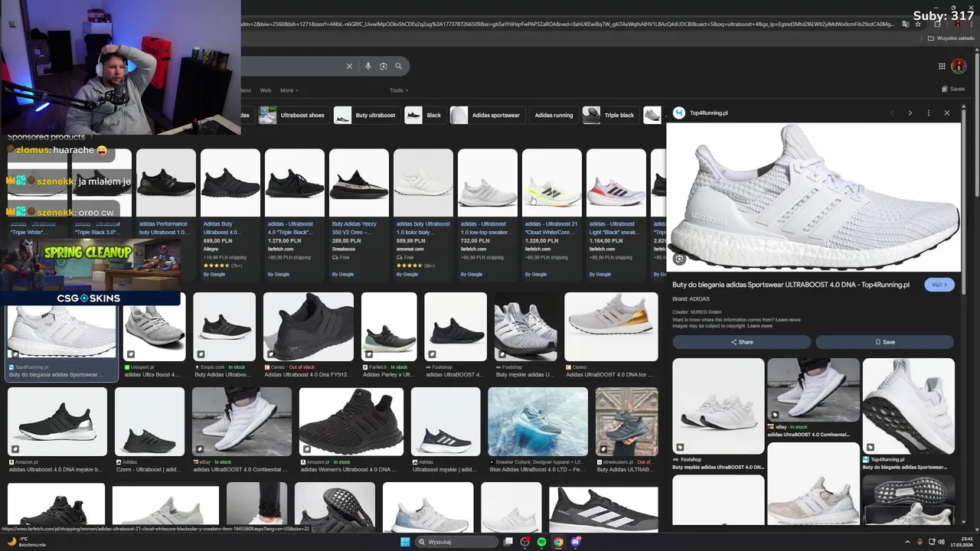
Task: Open the Google apps grid
Action: pos(942,67)
